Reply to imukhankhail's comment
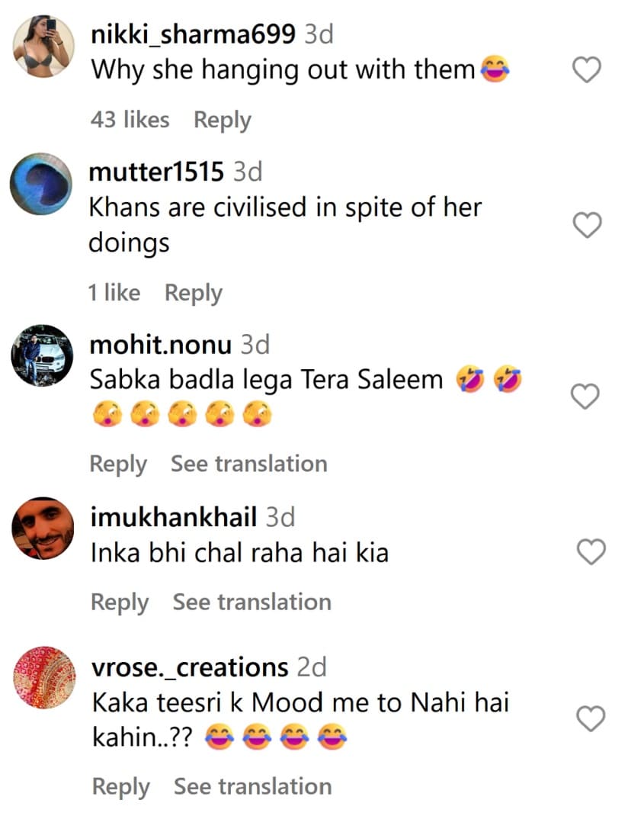The image size is (644, 816). 120,602
